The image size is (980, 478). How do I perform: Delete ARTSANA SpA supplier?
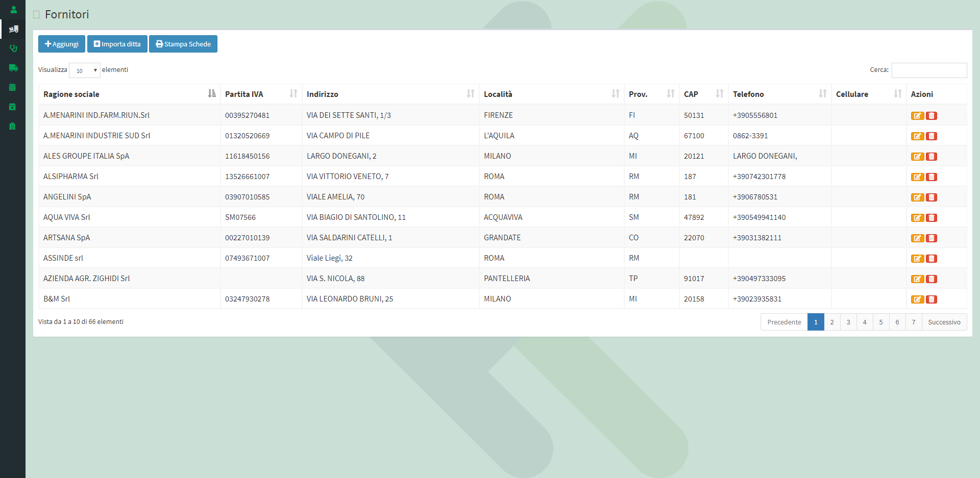click(x=932, y=238)
